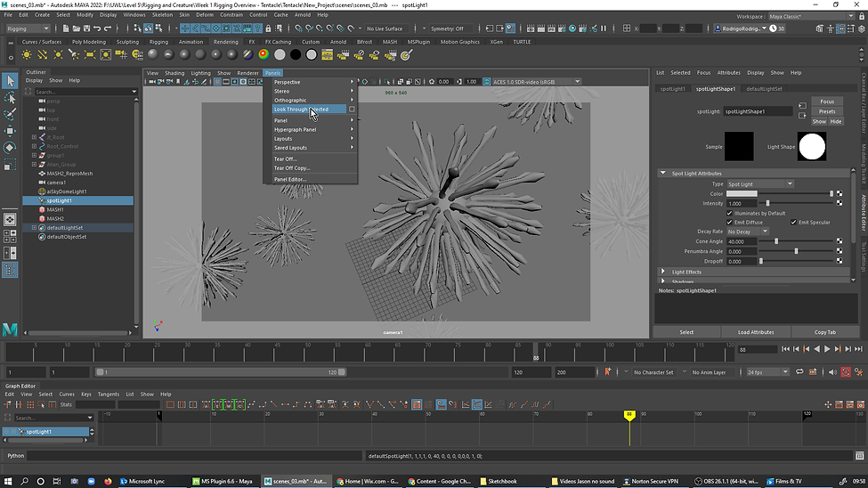Open Firefox from the taskbar
Viewport: 868px width, 488px height.
pyautogui.click(x=108, y=482)
